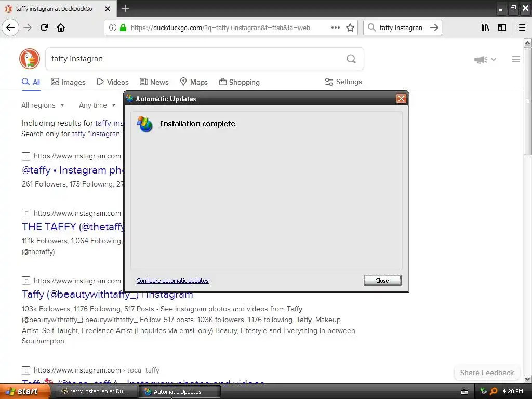Click the Close button in Automatic Updates
The width and height of the screenshot is (532, 399).
pos(382,280)
